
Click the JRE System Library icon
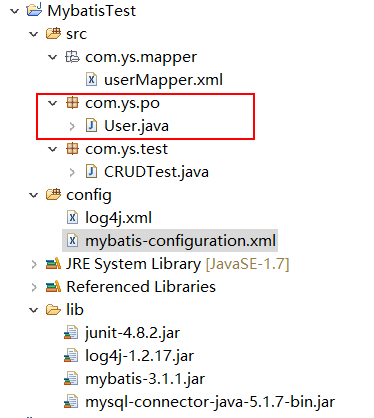coord(53,264)
